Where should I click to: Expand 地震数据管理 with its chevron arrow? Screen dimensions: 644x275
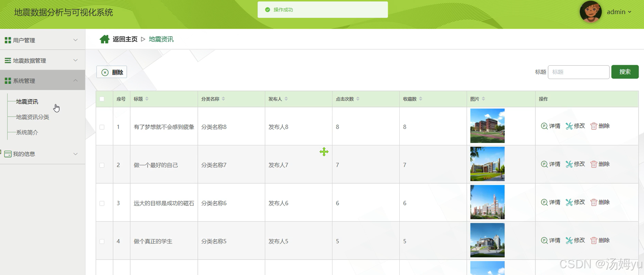point(76,60)
